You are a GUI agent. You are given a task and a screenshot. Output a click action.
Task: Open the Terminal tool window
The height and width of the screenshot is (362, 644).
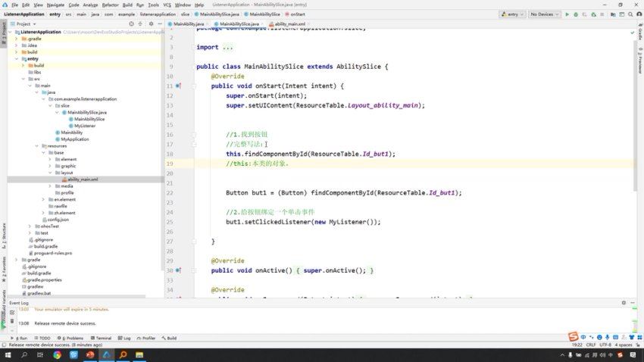tap(101, 339)
